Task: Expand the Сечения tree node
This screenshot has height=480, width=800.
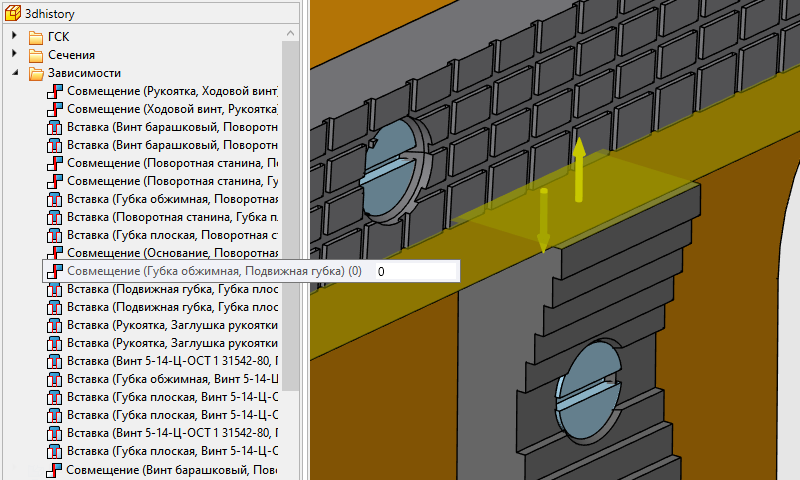Action: coord(14,55)
